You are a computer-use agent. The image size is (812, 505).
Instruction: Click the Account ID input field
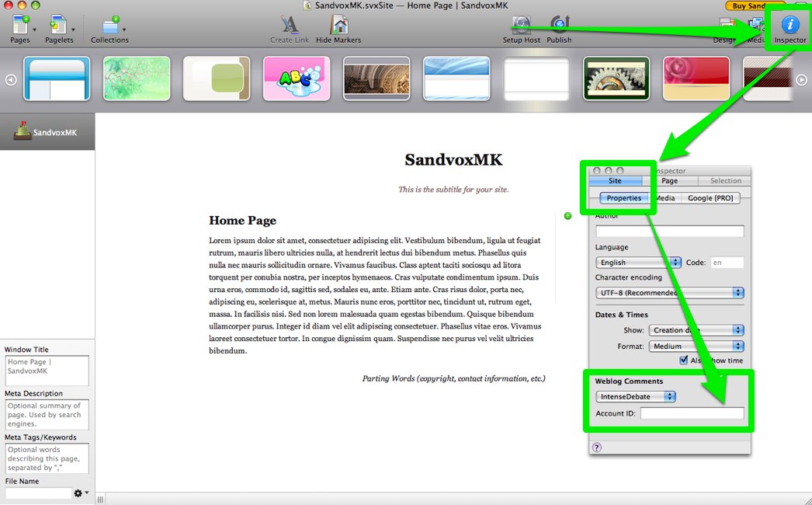[x=692, y=413]
